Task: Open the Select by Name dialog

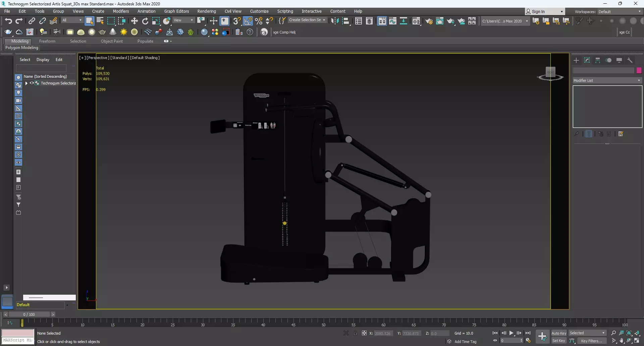Action: point(100,21)
